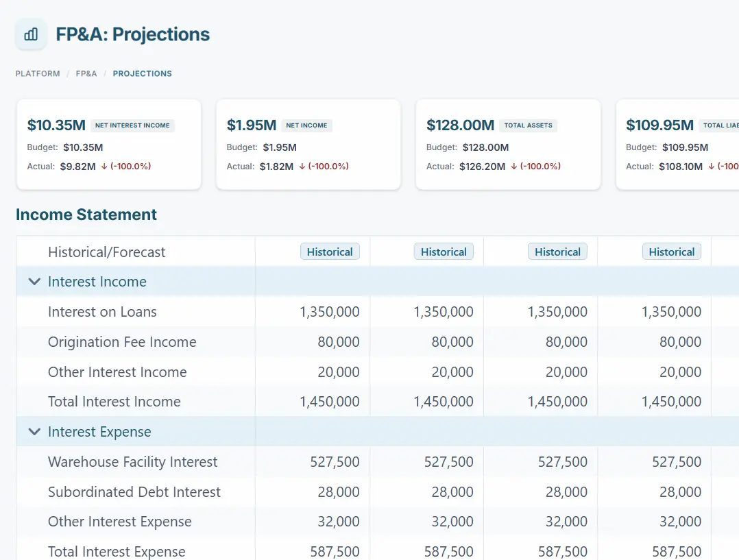
Task: Select the Total Interest Expense row label
Action: (x=117, y=552)
